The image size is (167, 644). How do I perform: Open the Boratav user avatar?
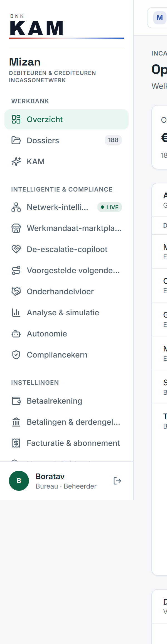click(19, 481)
